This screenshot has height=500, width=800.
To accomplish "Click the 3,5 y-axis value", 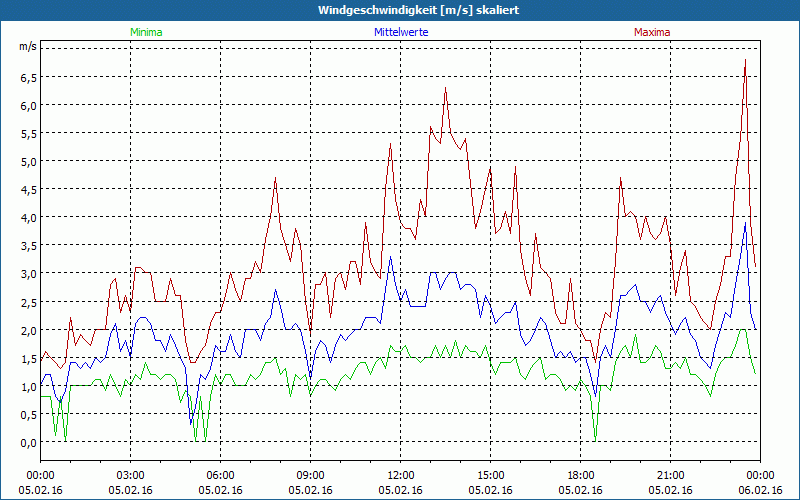I will click(x=28, y=245).
